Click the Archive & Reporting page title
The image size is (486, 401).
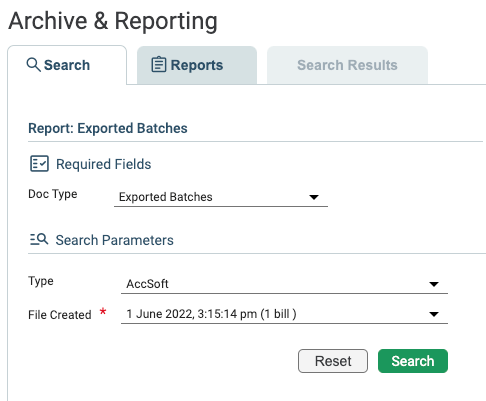point(113,21)
